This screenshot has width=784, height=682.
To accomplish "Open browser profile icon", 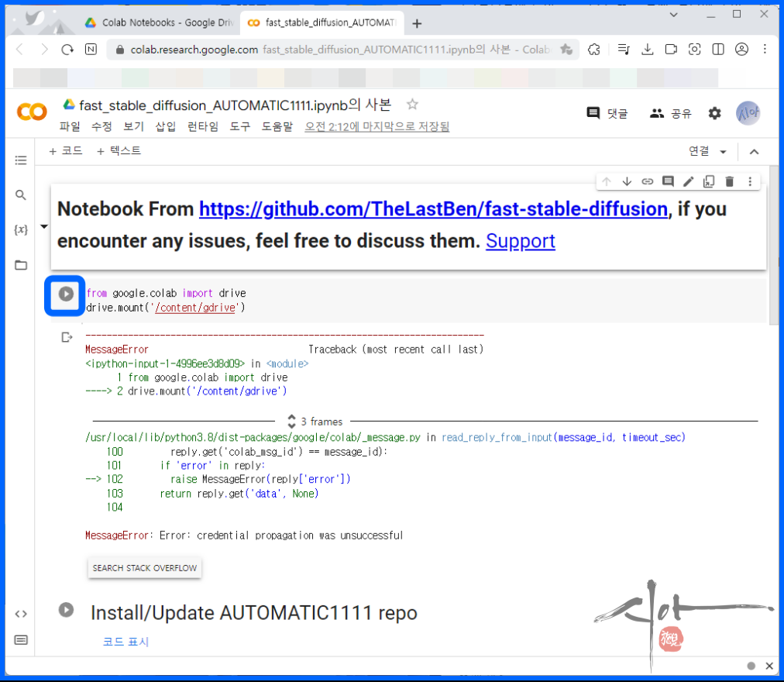I will pos(741,49).
